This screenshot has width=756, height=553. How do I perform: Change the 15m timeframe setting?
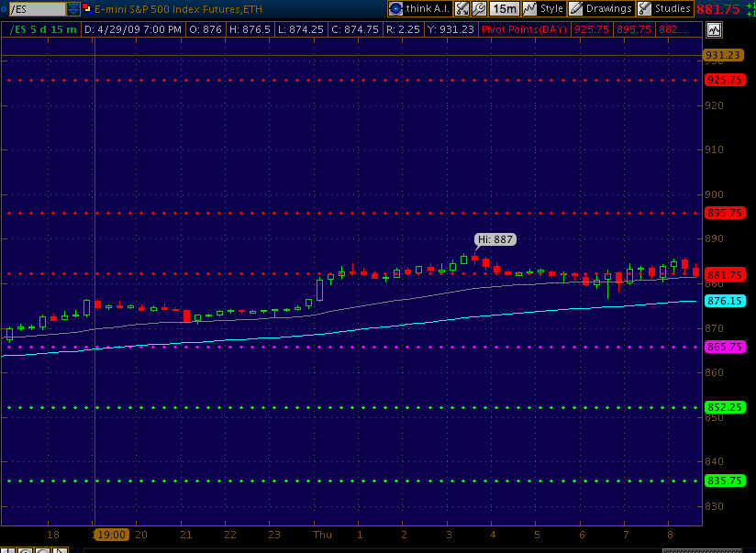tap(503, 8)
